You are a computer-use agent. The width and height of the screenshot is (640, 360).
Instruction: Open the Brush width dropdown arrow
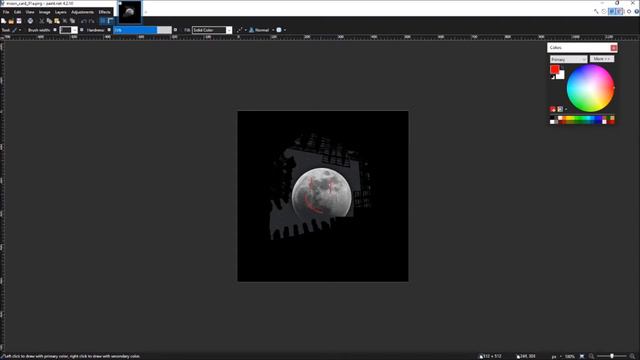pyautogui.click(x=74, y=30)
